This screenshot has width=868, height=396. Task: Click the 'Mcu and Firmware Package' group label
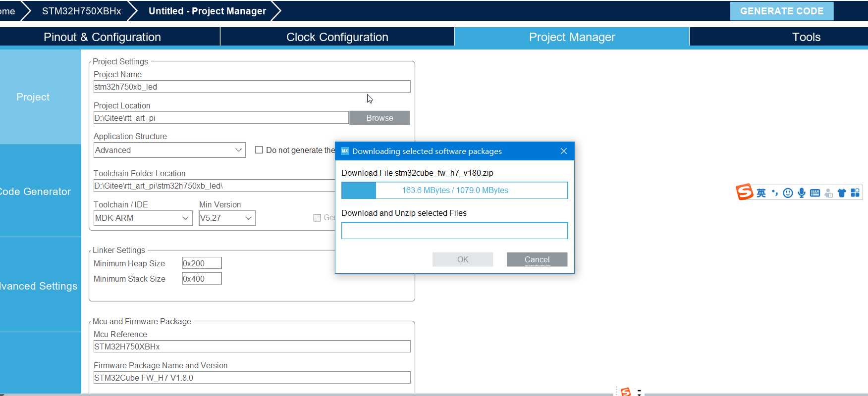click(x=142, y=321)
